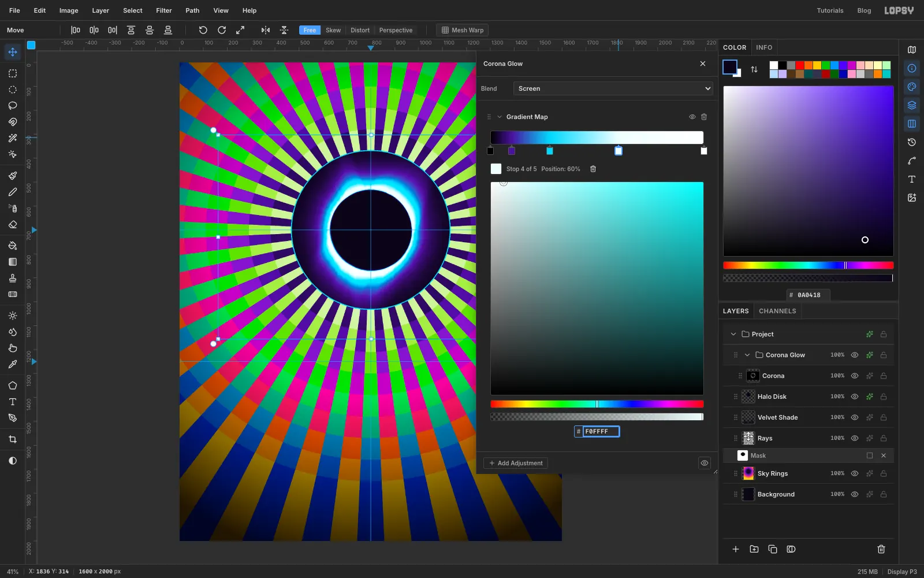Align left edges in the options bar
This screenshot has height=578, width=924.
point(76,30)
